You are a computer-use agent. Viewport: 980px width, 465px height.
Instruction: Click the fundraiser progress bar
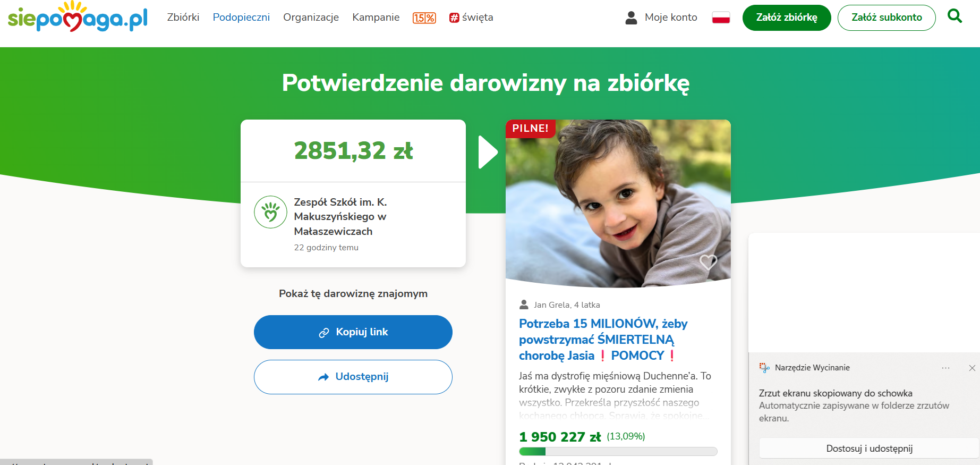coord(618,452)
